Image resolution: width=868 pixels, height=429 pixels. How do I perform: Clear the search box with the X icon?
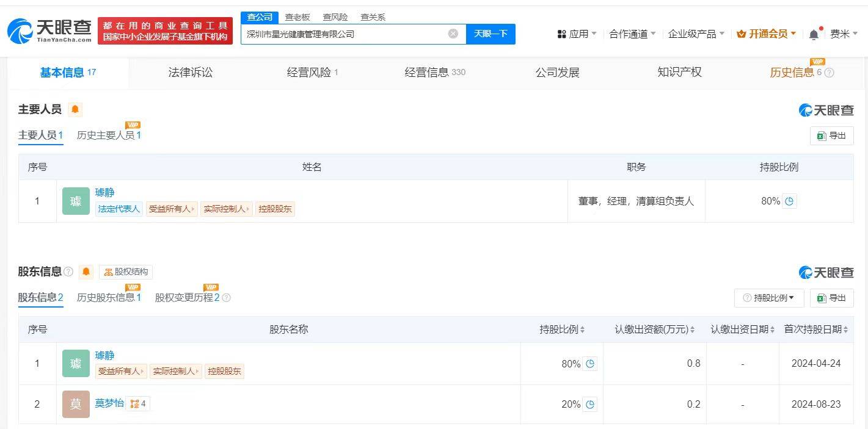tap(453, 34)
